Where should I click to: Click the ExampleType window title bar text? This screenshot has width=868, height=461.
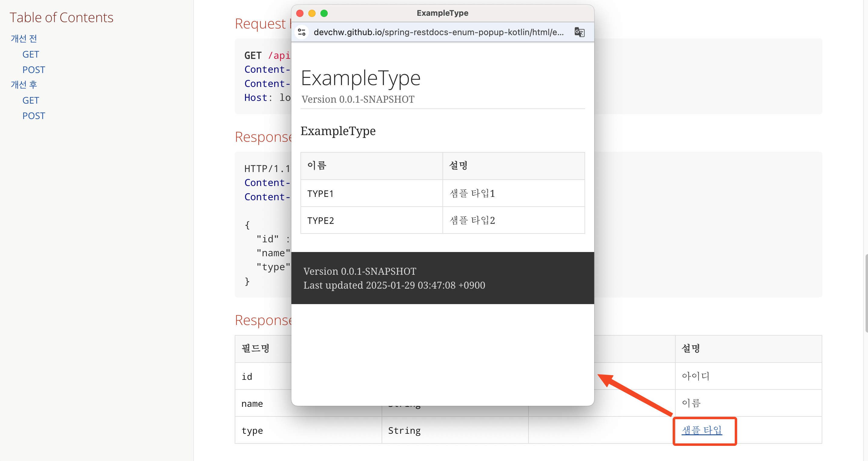(442, 13)
